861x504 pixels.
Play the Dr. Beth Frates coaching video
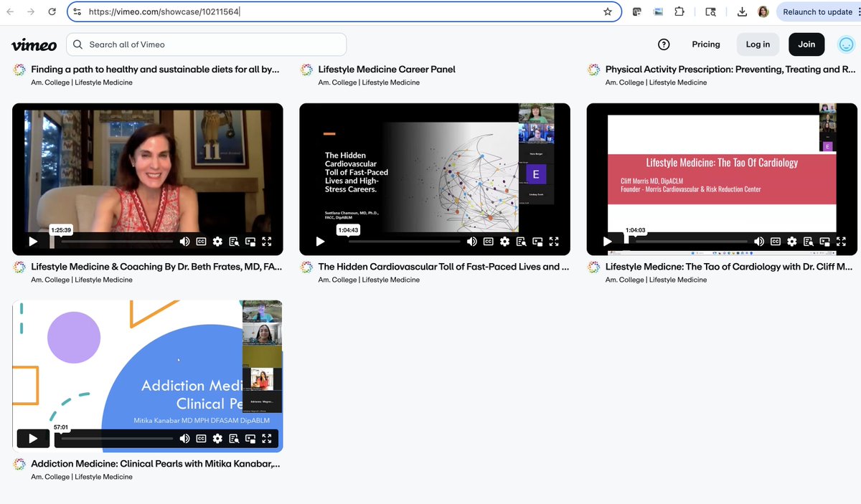point(33,242)
